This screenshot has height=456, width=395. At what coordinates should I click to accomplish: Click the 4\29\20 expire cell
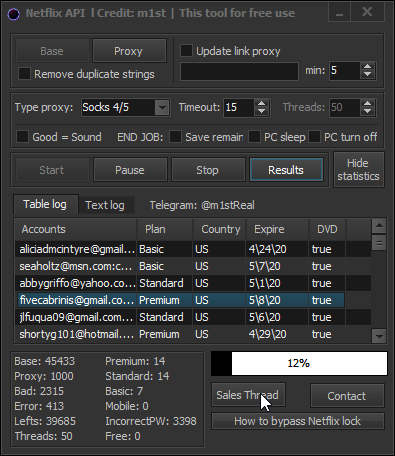click(x=277, y=334)
